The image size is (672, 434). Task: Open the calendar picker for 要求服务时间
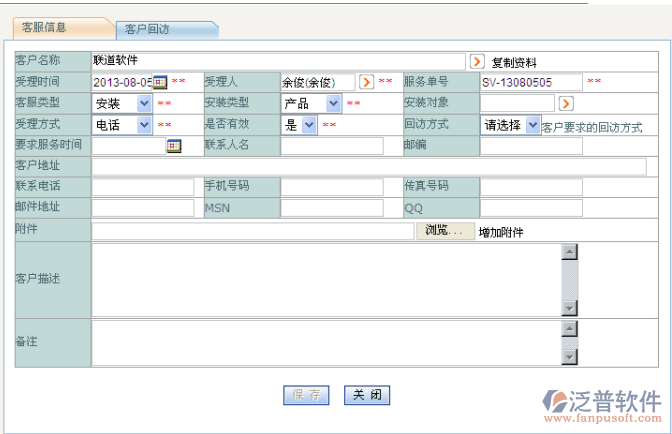[173, 146]
